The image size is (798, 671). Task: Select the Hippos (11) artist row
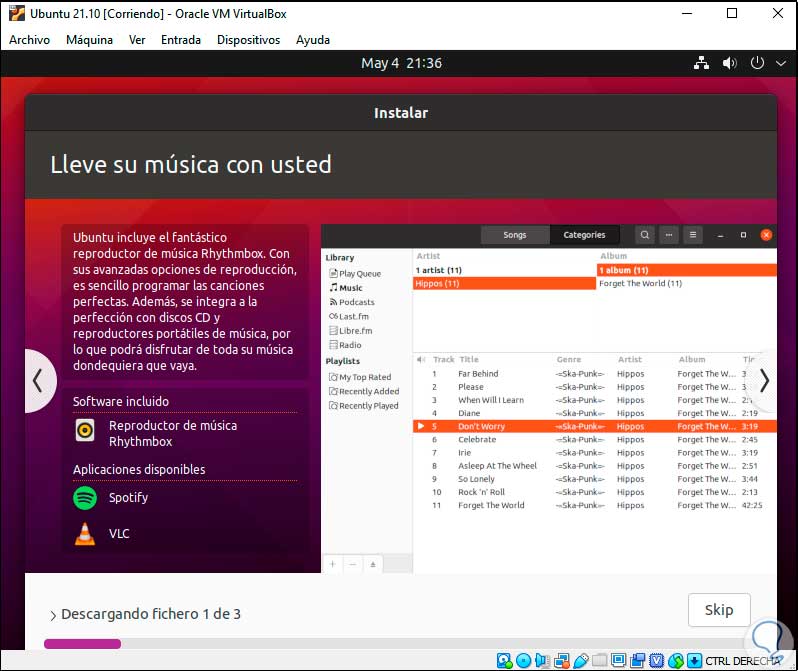coord(504,284)
